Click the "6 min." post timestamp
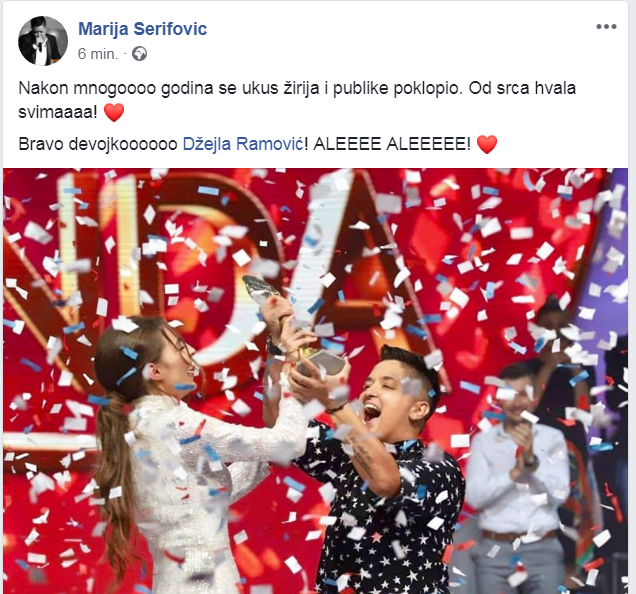The width and height of the screenshot is (636, 594). [x=98, y=54]
